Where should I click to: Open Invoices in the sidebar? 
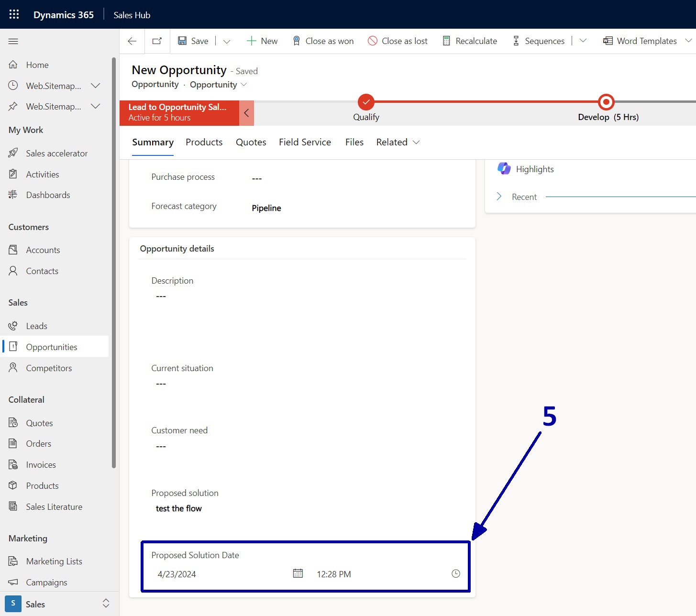point(55,465)
